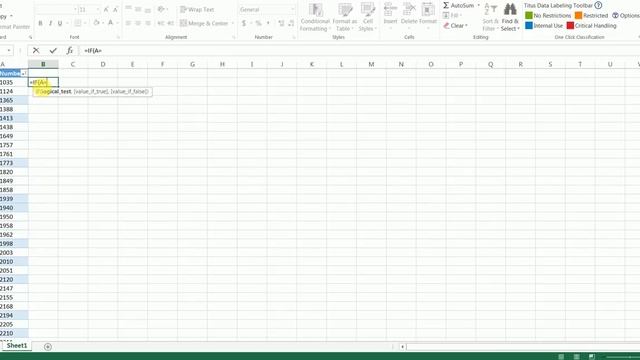This screenshot has height=360, width=640.
Task: Click Wrap Text in the Alignment group
Action: click(197, 9)
